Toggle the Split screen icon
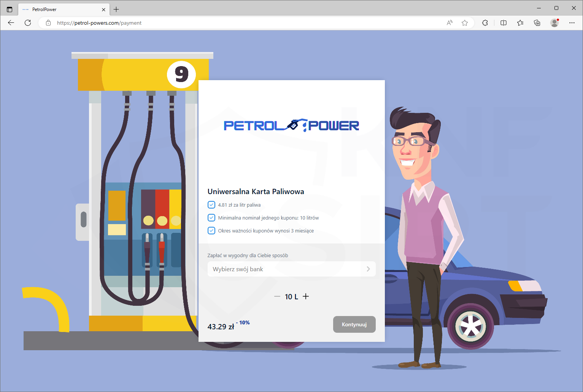 (504, 23)
